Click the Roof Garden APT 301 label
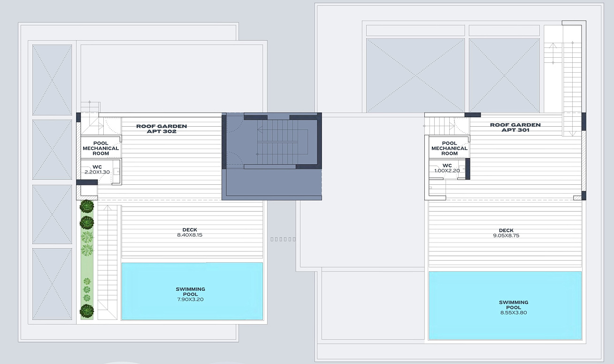 [515, 128]
